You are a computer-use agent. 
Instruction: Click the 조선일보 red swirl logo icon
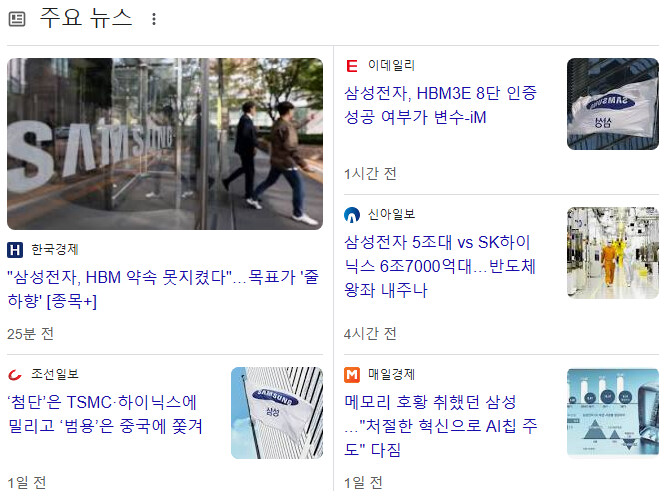click(x=15, y=374)
